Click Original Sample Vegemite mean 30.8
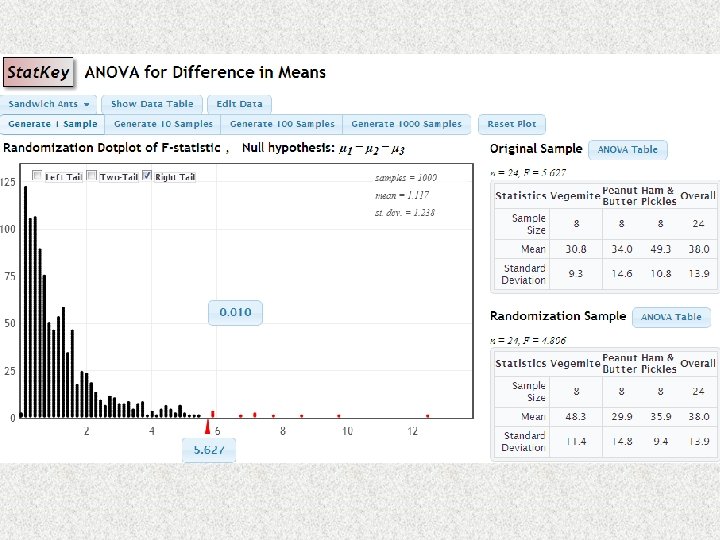The height and width of the screenshot is (540, 720). (x=576, y=249)
